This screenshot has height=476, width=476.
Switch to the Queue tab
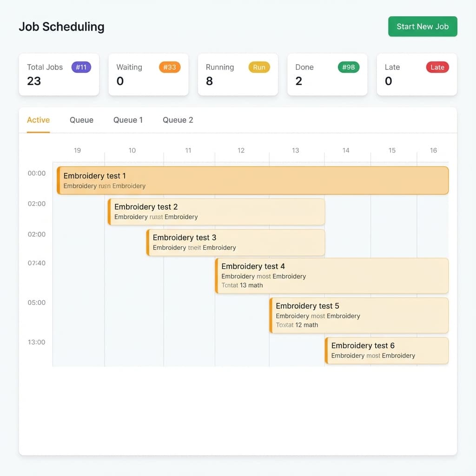click(x=81, y=120)
